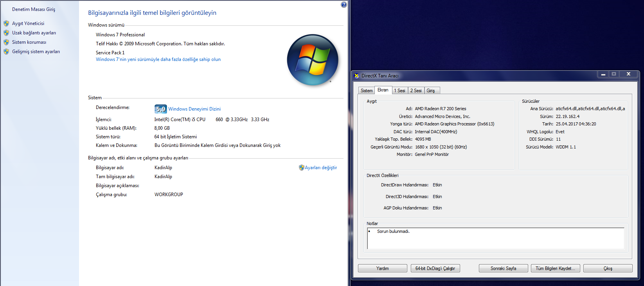Screen dimensions: 644x286
Task: Click the Sorun bulunmadı note
Action: pos(393,231)
